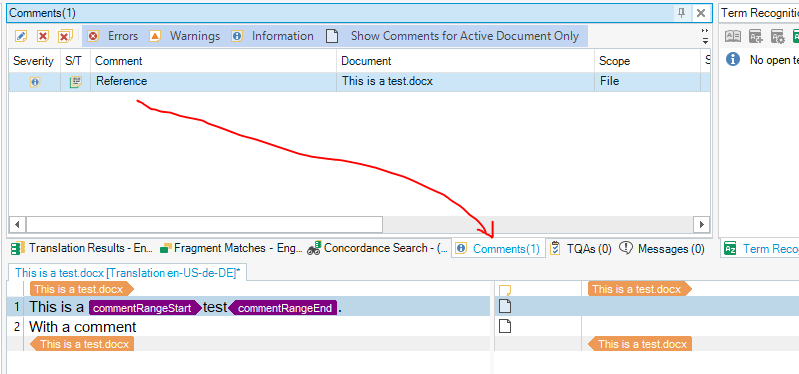This screenshot has height=374, width=799.
Task: Pin the Comments panel with auto-hide pushpin
Action: 681,13
